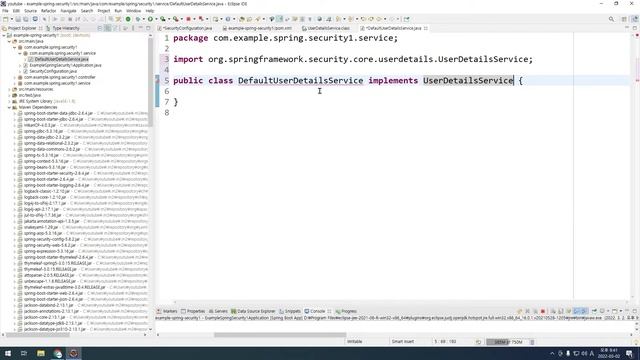The image size is (640, 360).
Task: Click the red Stop toolbar icon
Action: coord(188,19)
